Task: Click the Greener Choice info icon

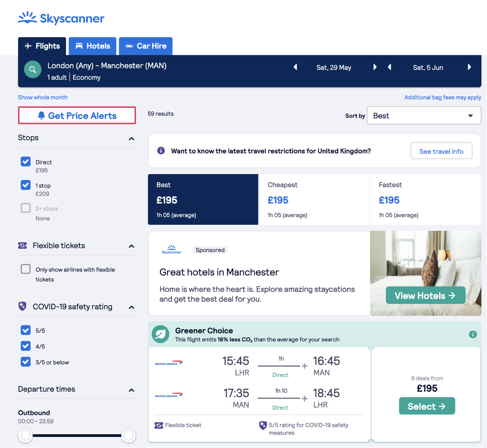Action: (473, 334)
